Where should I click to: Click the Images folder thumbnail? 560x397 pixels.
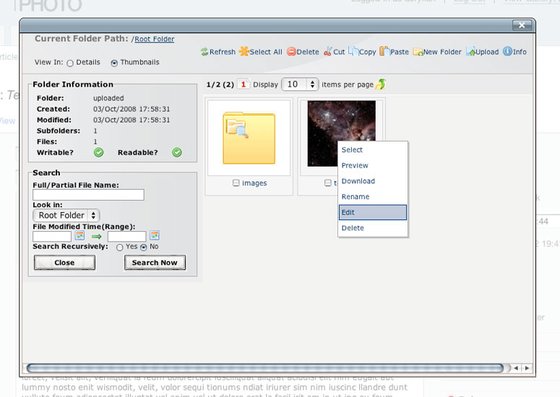[249, 138]
